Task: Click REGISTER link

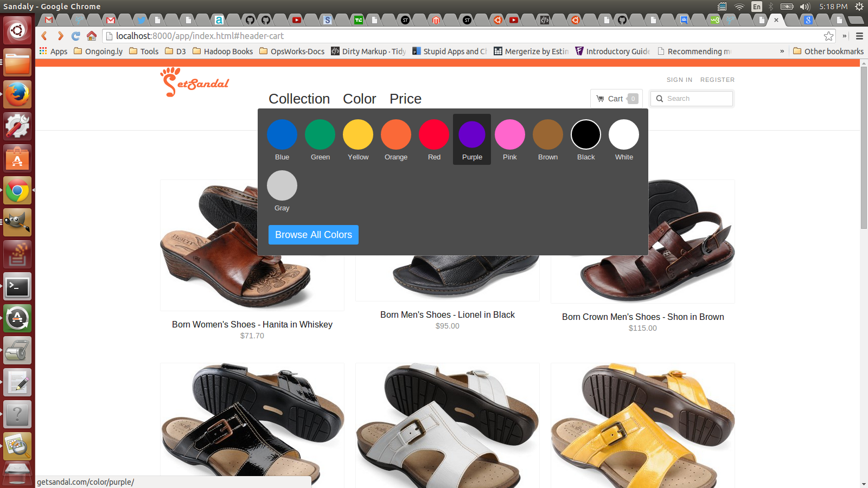Action: (717, 80)
